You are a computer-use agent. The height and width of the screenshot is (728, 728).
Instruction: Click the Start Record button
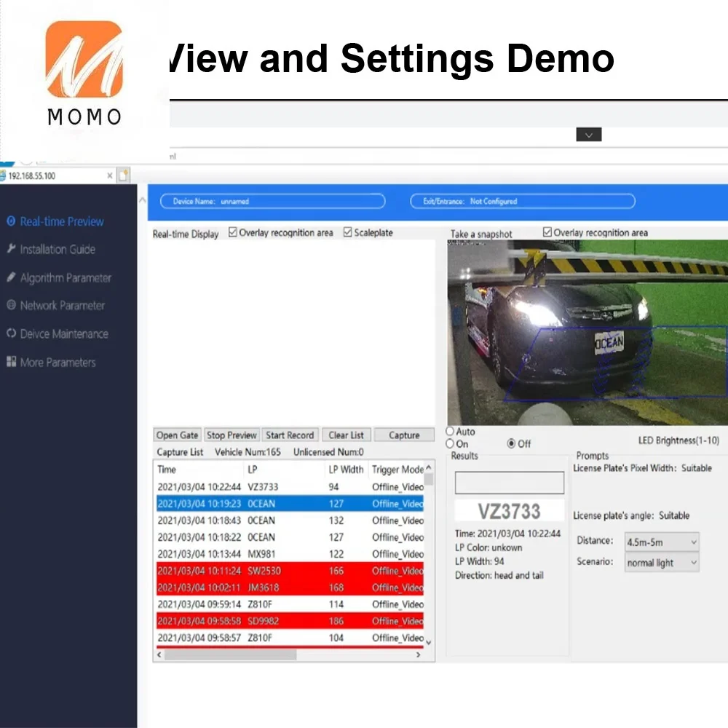pos(290,435)
